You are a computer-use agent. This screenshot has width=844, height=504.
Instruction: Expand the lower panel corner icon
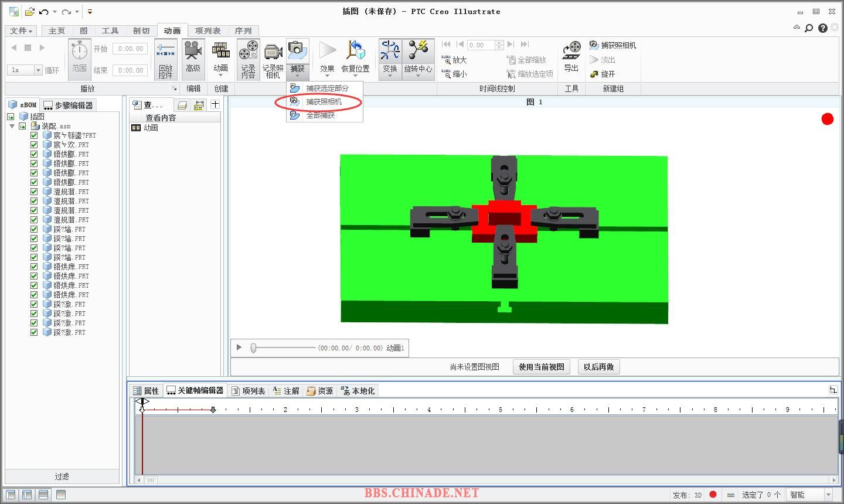pyautogui.click(x=833, y=390)
